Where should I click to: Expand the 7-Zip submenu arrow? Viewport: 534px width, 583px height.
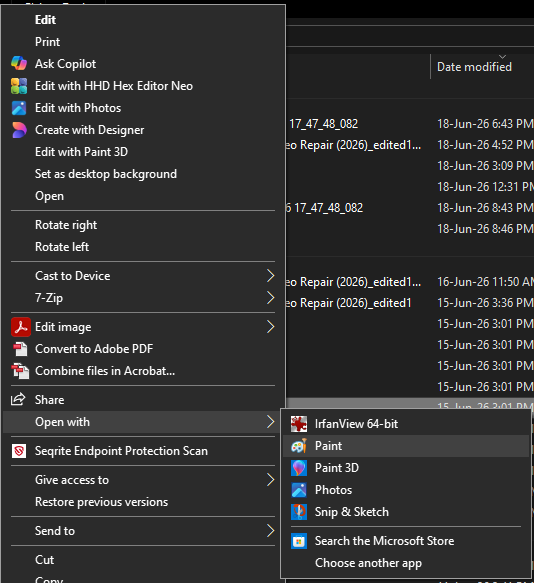pos(271,298)
